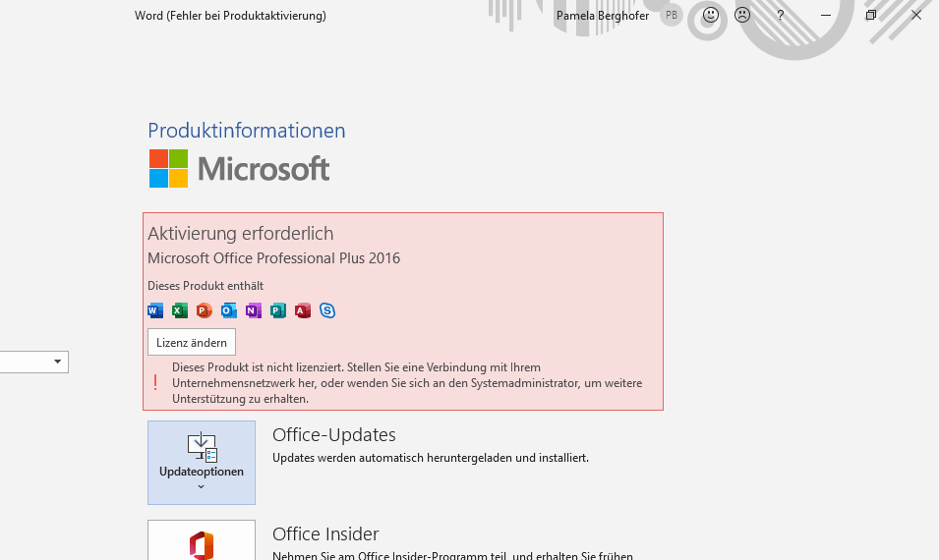Minimize the Word window
Screen dimensions: 939x560
(826, 16)
